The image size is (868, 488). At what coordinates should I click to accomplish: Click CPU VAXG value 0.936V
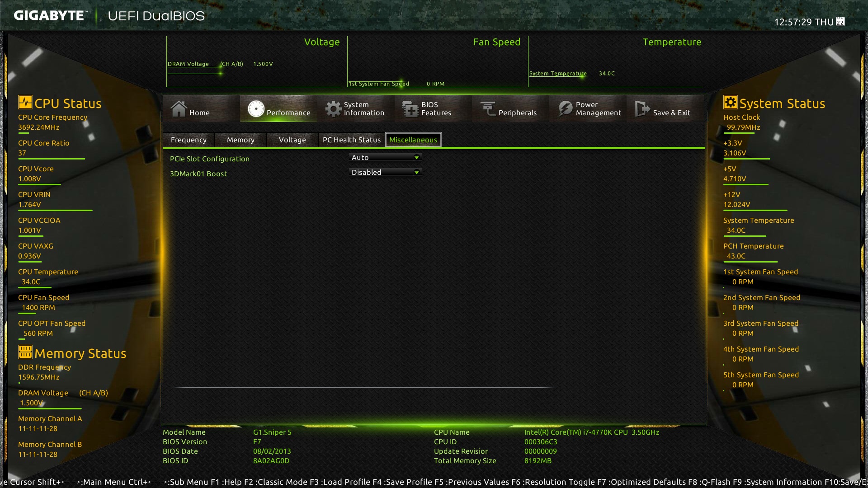pos(29,256)
